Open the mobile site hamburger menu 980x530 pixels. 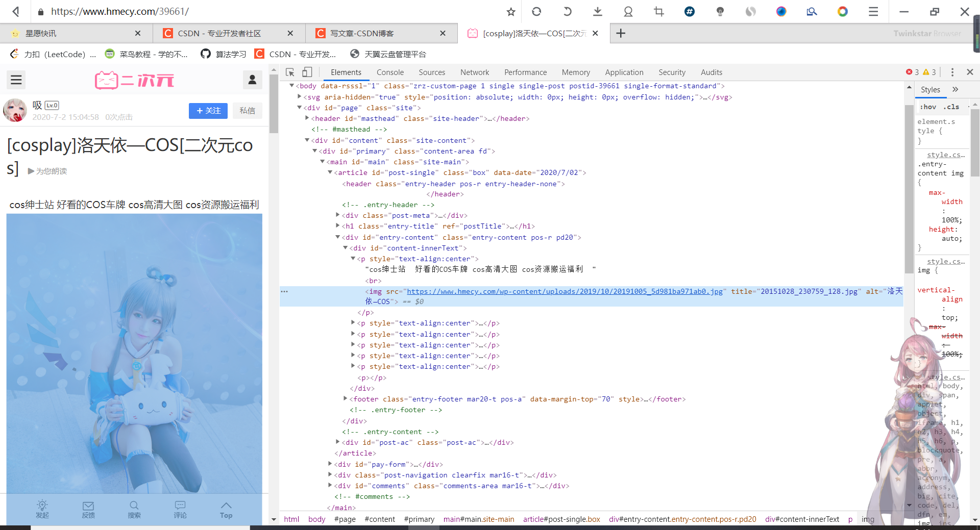tap(16, 80)
